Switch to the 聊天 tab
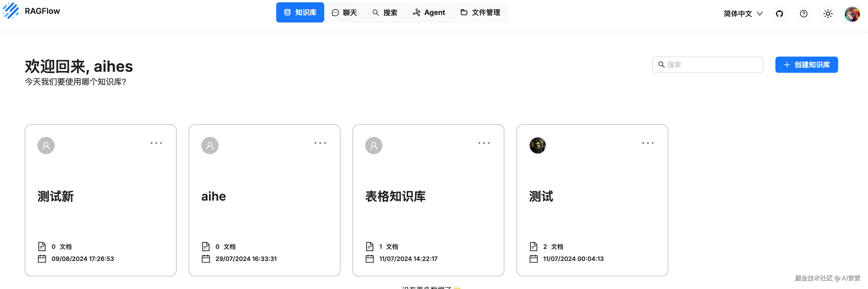868x289 pixels. pos(344,13)
